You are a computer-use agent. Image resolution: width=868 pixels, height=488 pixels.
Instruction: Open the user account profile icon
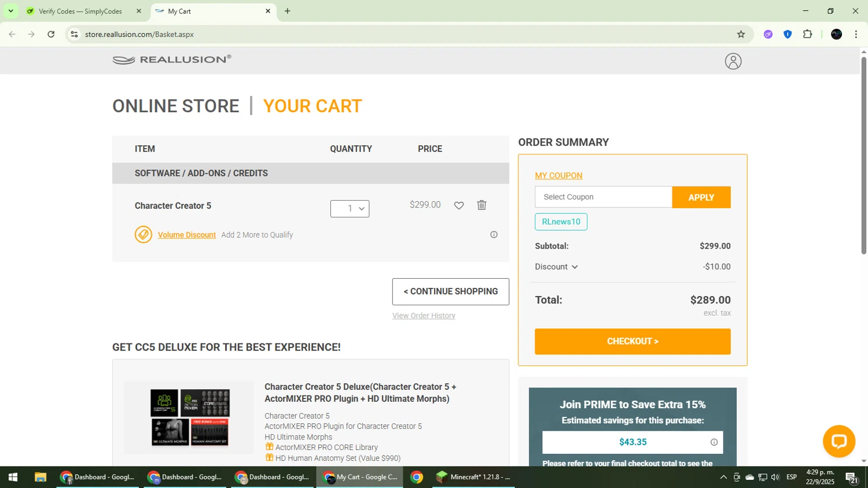click(733, 61)
